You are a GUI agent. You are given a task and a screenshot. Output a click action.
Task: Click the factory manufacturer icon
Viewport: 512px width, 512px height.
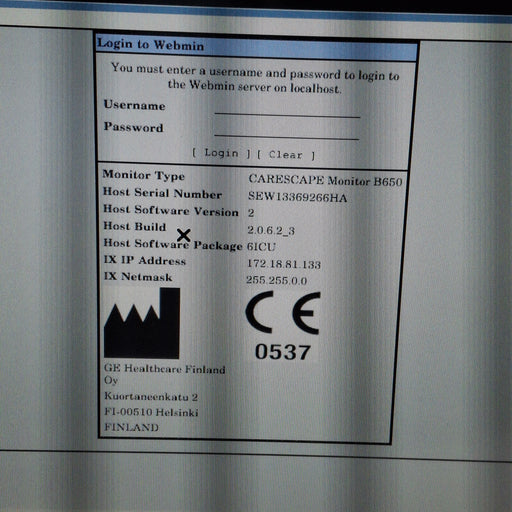coord(142,323)
